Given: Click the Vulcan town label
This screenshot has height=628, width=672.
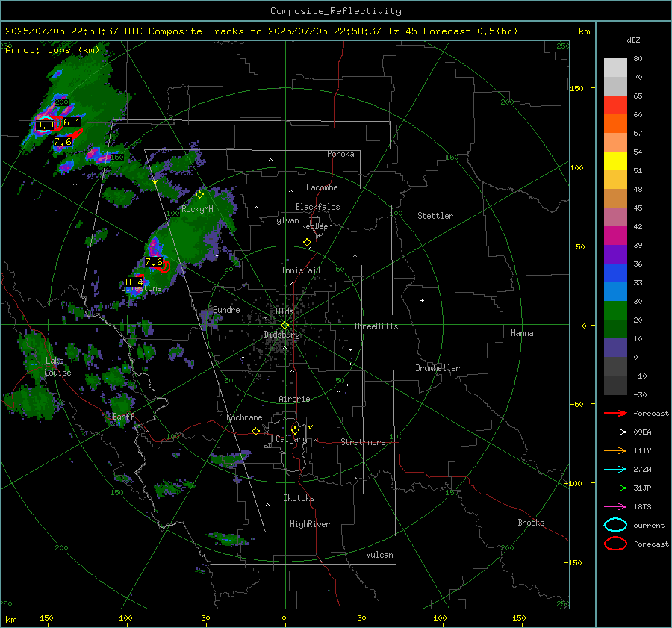Looking at the screenshot, I should click(x=379, y=555).
